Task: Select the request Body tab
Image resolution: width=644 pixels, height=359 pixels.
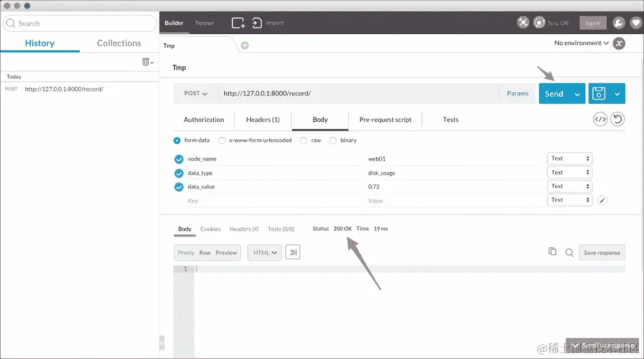Action: click(x=320, y=120)
